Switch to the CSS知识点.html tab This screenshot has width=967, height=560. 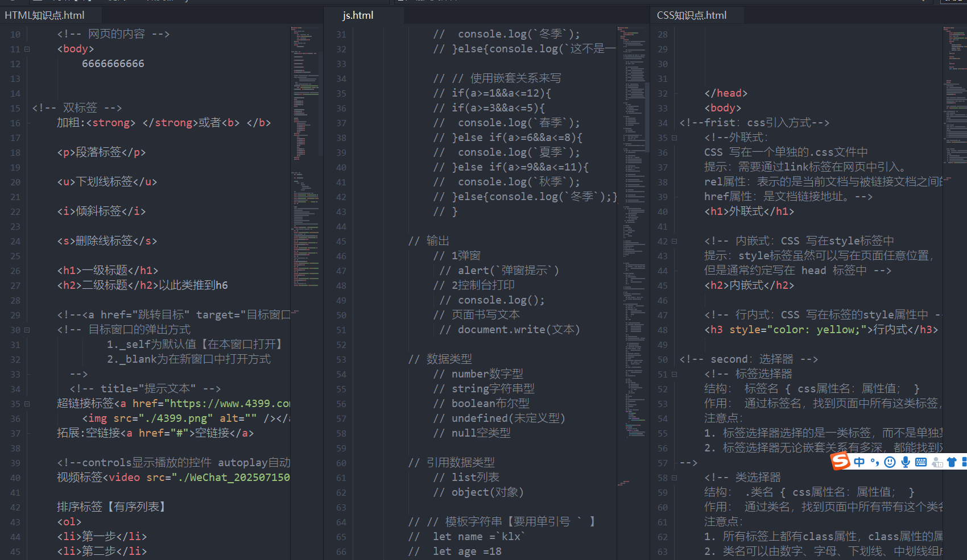click(692, 15)
